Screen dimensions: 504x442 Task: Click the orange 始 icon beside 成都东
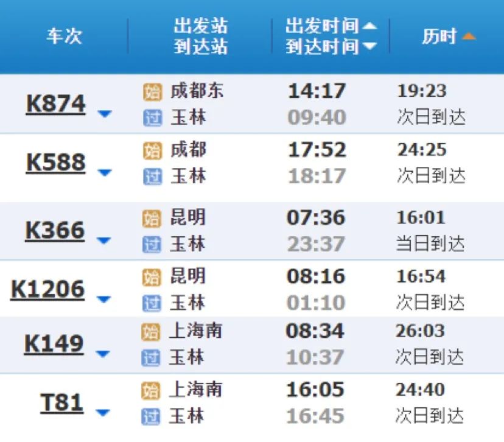152,91
